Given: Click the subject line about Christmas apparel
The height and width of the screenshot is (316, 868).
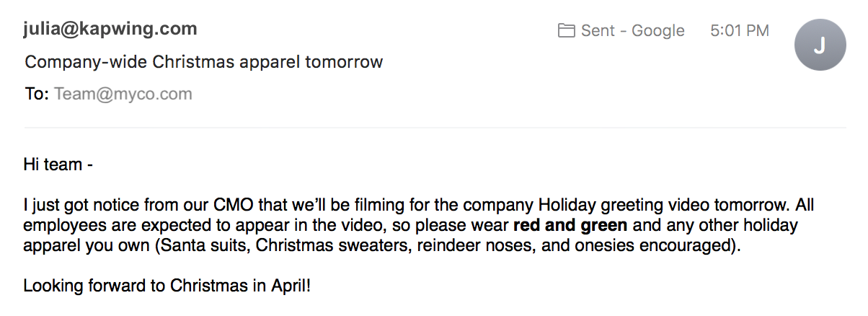Looking at the screenshot, I should pos(203,62).
